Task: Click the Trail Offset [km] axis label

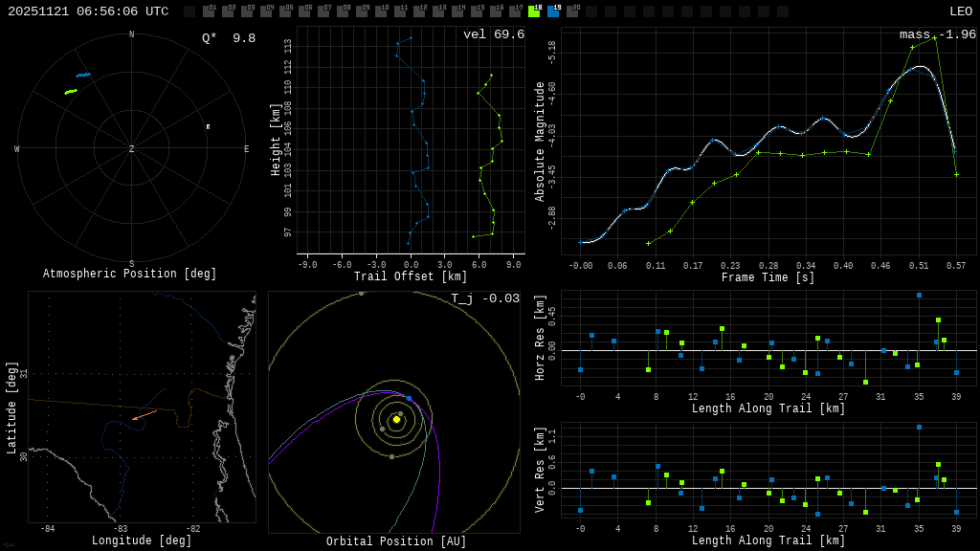Action: 410,276
